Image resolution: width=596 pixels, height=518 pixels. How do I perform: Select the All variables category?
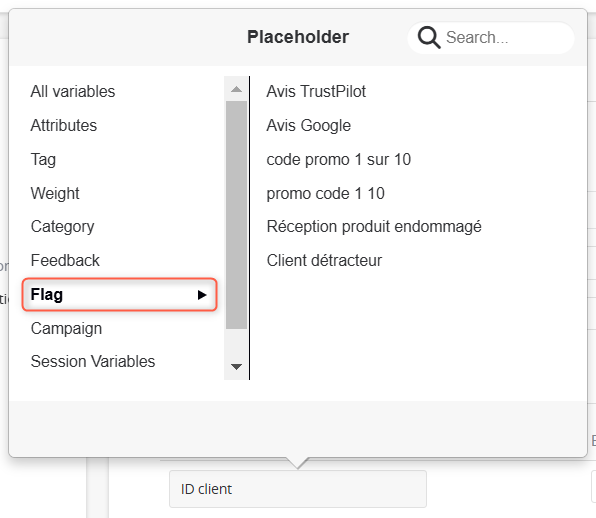pyautogui.click(x=73, y=92)
